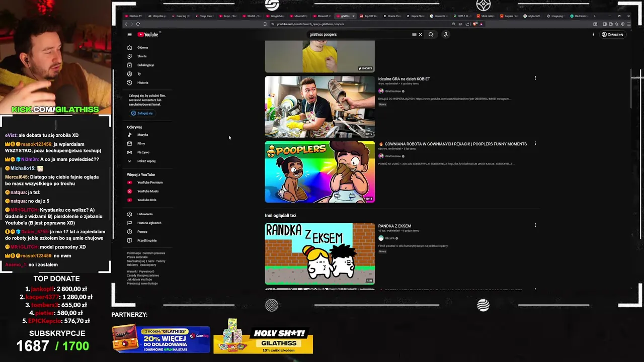Viewport: 644px width, 362px height.
Task: Open the RANDKA Z EKSEM thumbnail
Action: pos(320,254)
